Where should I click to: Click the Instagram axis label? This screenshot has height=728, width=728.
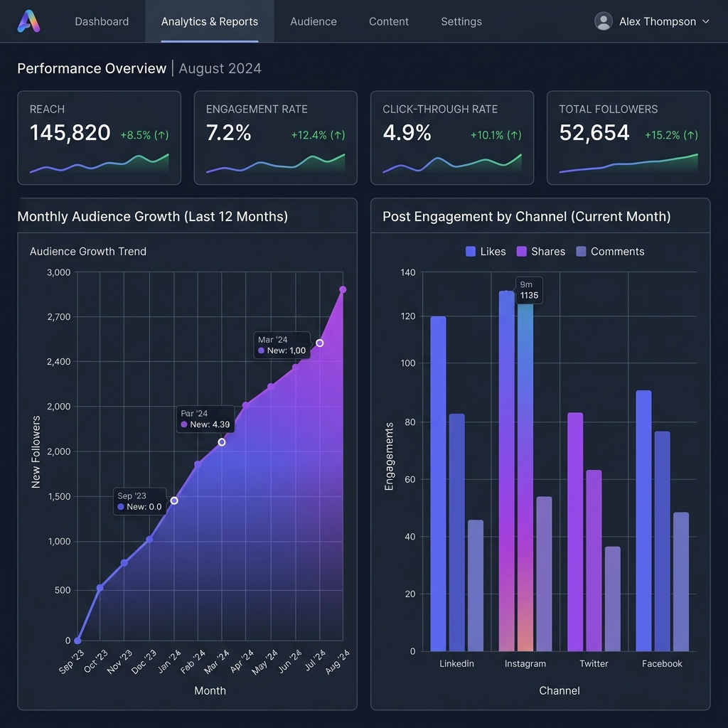click(x=525, y=663)
